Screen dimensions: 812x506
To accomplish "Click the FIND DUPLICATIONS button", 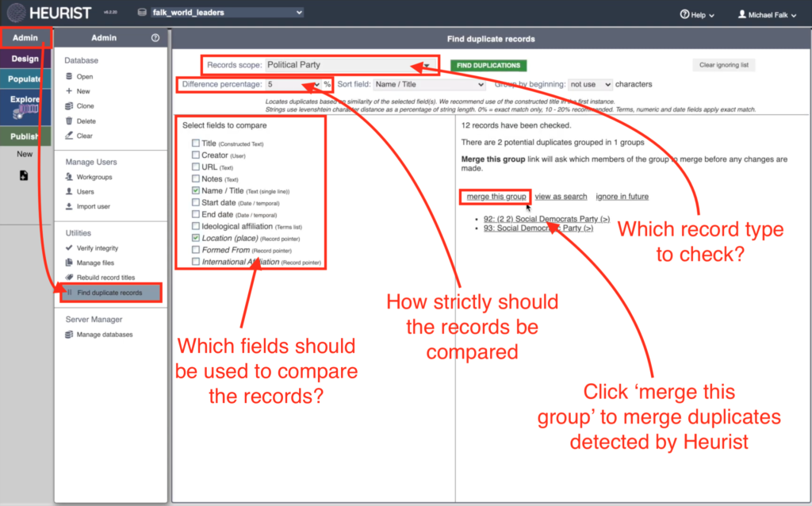I will 488,65.
